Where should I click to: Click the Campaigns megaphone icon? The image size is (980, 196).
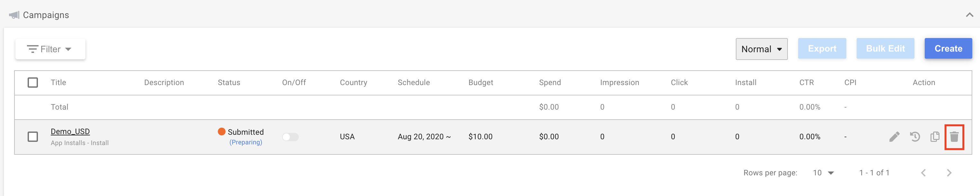click(14, 15)
